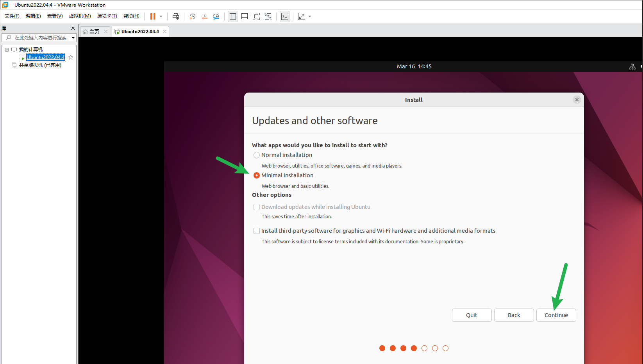The image size is (643, 364).
Task: Close the 主页 tab
Action: [x=105, y=32]
